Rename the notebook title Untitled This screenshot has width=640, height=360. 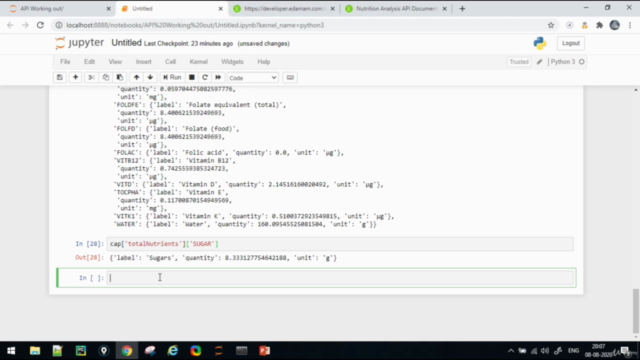(x=127, y=43)
